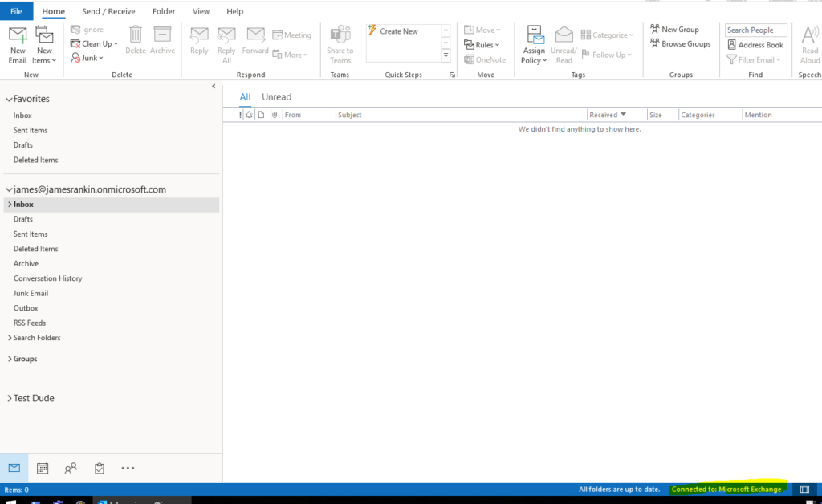Open the File menu

[x=16, y=11]
